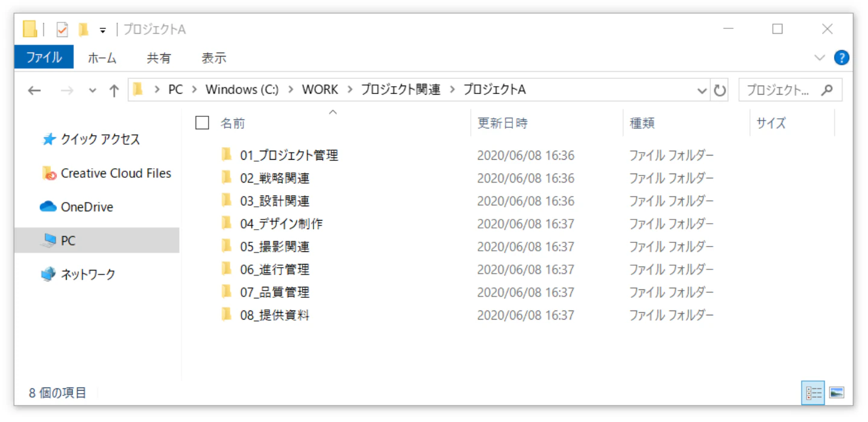Click プロジェクトA in the breadcrumb
Screen dimensions: 868x422
[494, 89]
